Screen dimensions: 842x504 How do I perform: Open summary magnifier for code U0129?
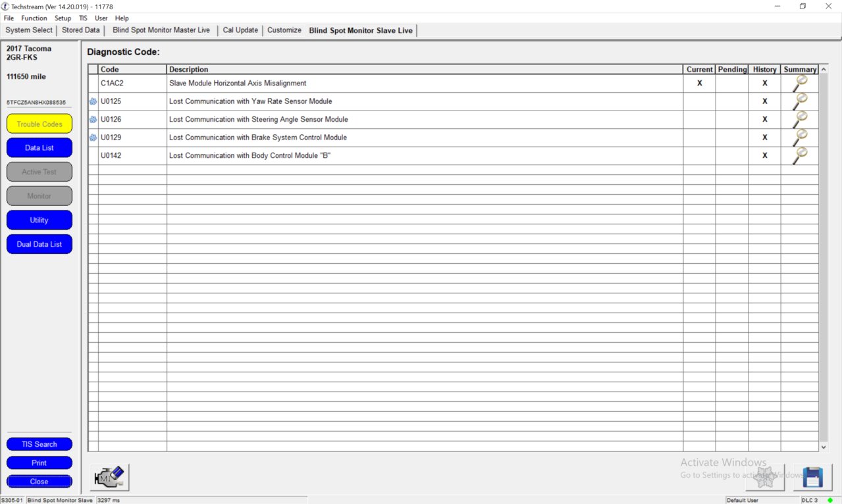pos(800,138)
